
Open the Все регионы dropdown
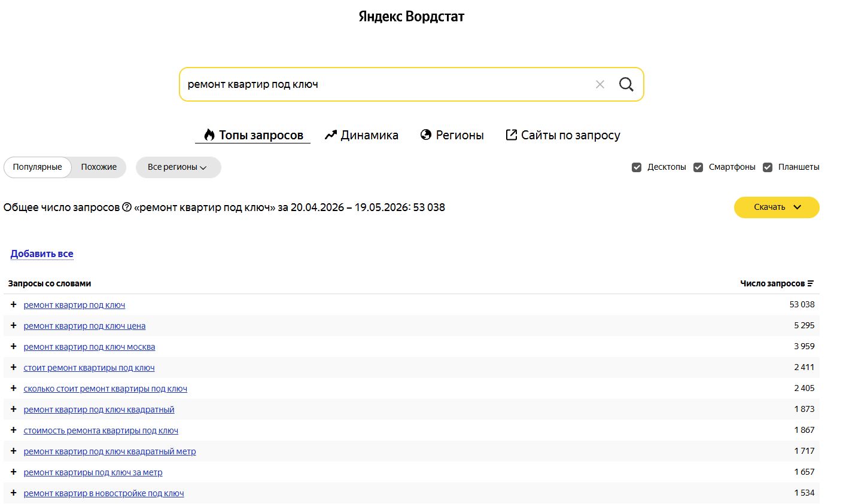point(178,167)
